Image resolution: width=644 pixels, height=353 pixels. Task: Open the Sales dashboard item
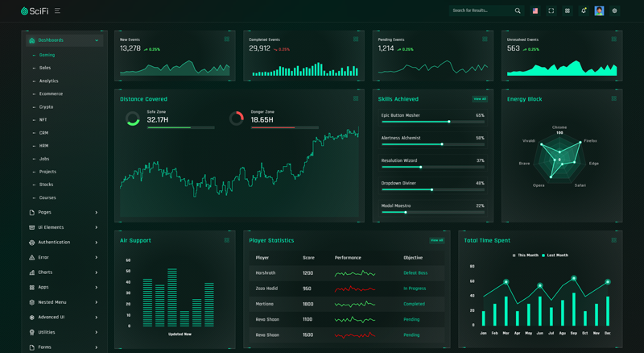tap(45, 68)
